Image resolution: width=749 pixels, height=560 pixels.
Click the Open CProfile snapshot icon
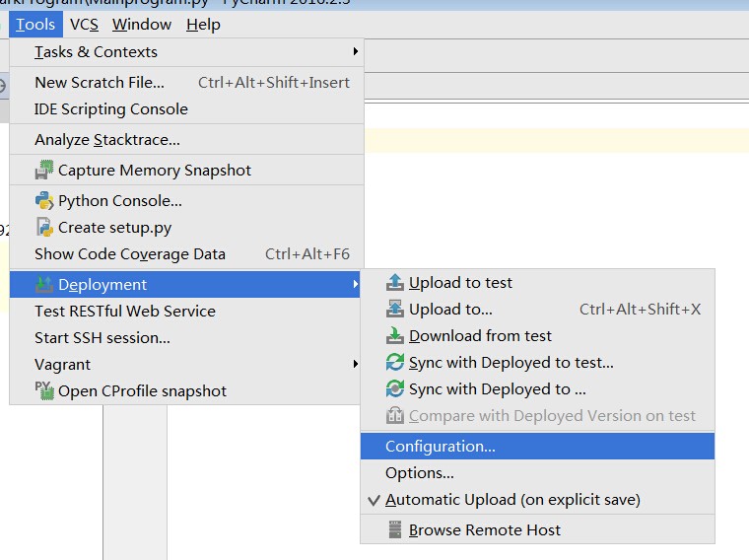tap(44, 390)
